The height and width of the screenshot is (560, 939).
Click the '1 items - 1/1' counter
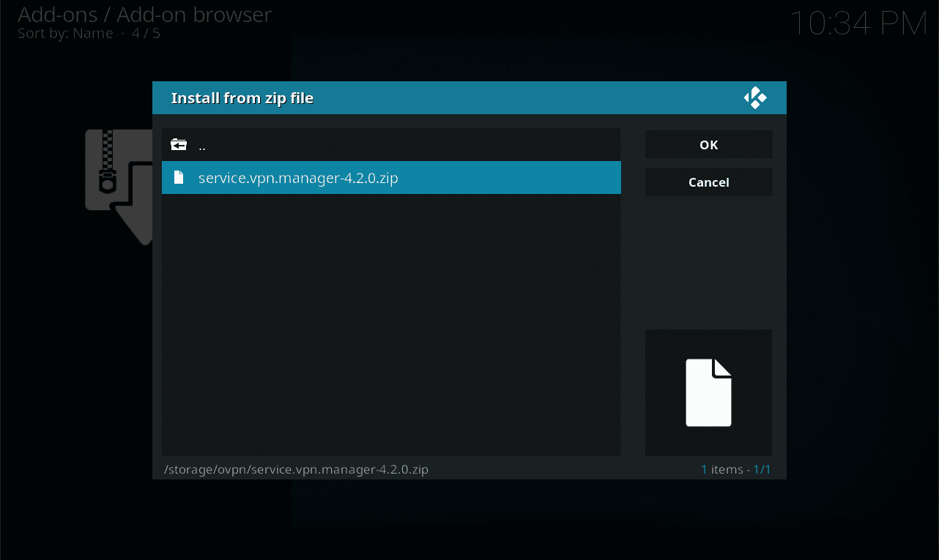[x=735, y=469]
